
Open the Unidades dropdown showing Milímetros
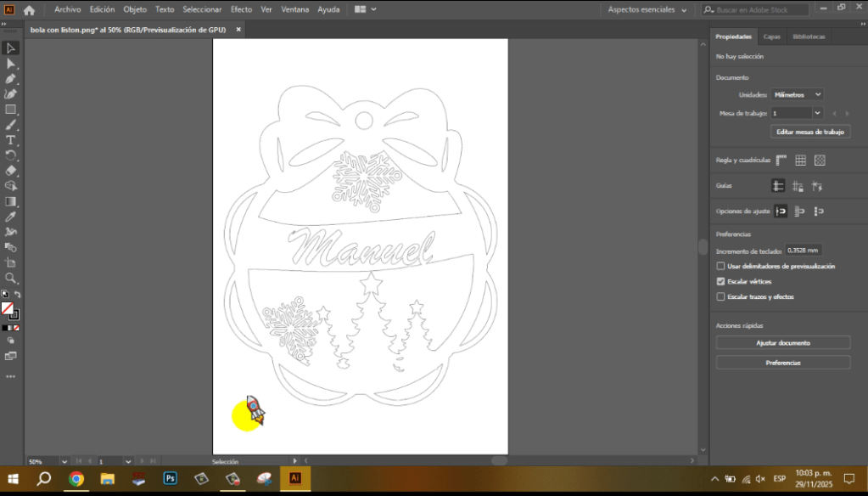796,94
